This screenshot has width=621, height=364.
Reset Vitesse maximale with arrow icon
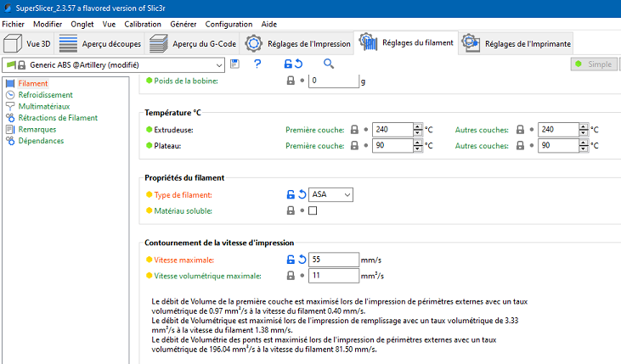click(302, 260)
